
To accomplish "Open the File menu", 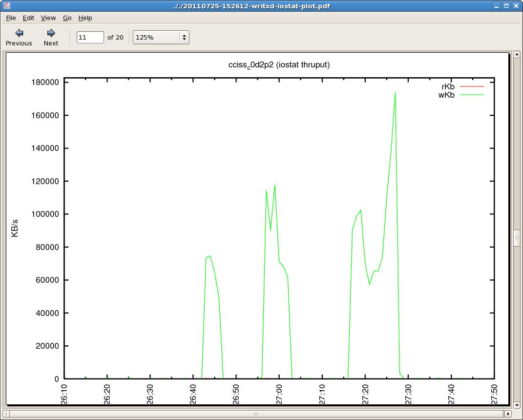I will (11, 18).
